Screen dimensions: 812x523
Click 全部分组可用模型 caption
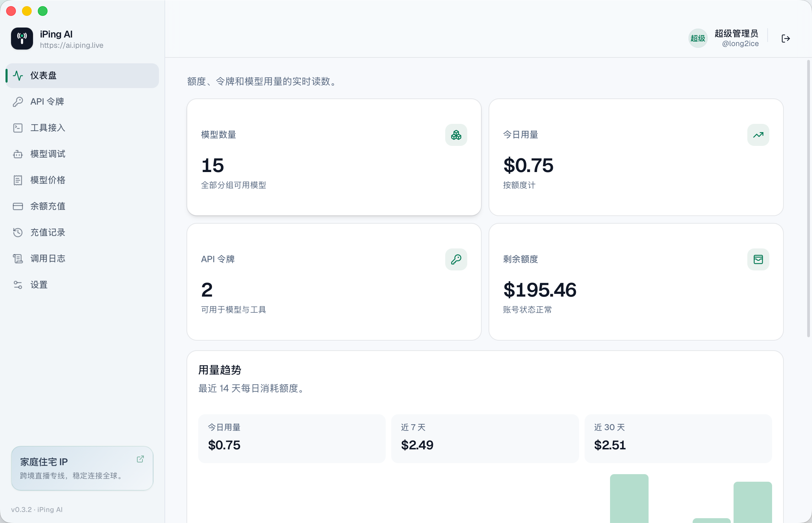234,185
